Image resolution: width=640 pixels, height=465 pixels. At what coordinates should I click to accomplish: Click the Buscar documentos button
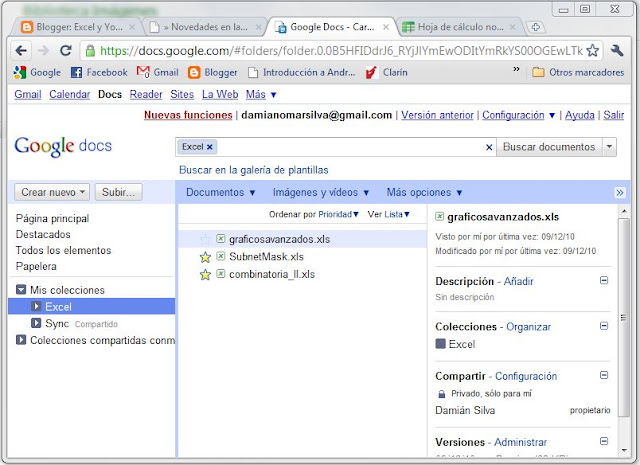[549, 147]
